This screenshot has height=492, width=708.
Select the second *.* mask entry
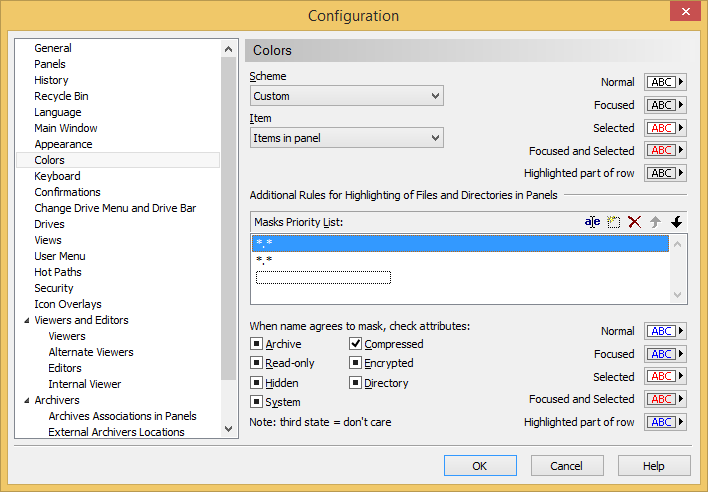pyautogui.click(x=265, y=260)
